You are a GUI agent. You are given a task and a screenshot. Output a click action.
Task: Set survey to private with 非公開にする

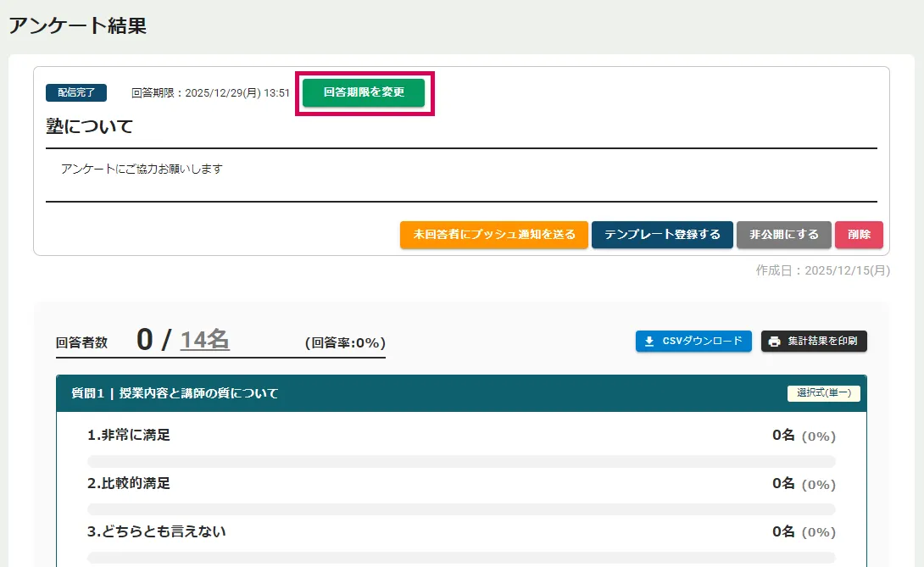click(784, 235)
